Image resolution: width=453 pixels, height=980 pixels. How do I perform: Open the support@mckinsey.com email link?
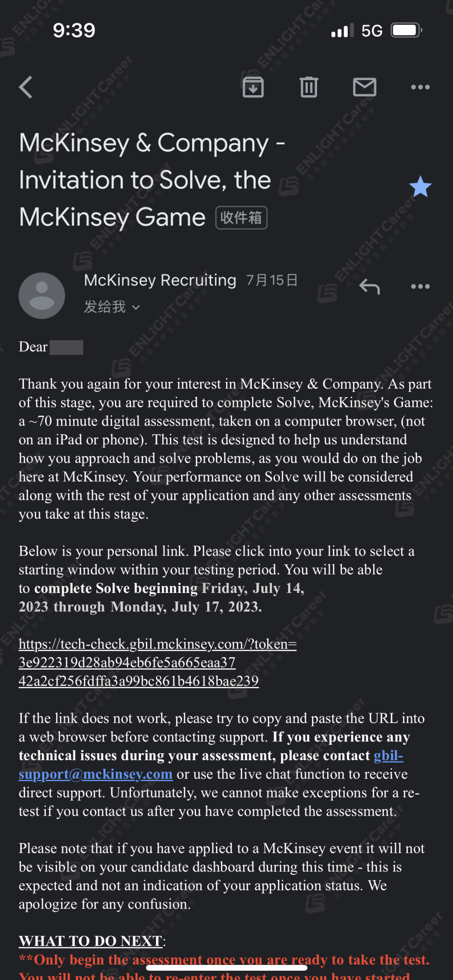coord(211,764)
